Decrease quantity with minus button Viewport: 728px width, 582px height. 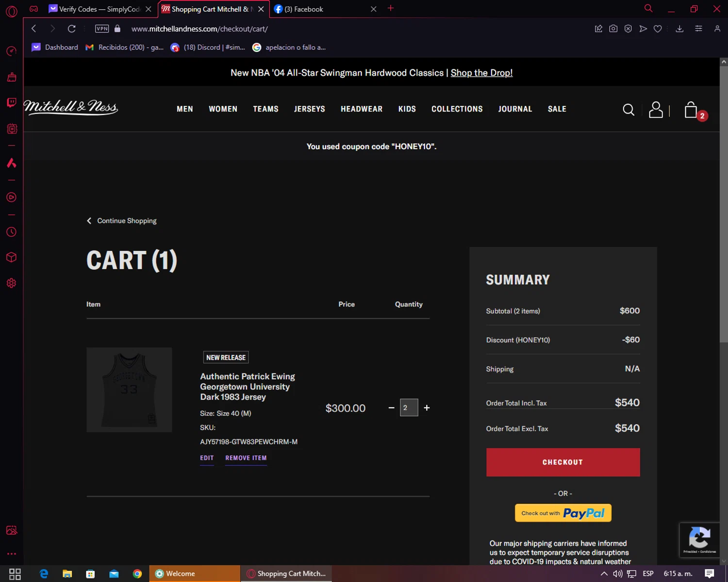pyautogui.click(x=391, y=408)
